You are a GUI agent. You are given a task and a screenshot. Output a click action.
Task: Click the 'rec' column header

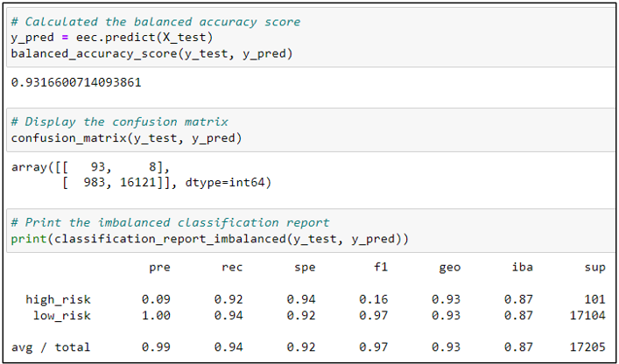(232, 268)
